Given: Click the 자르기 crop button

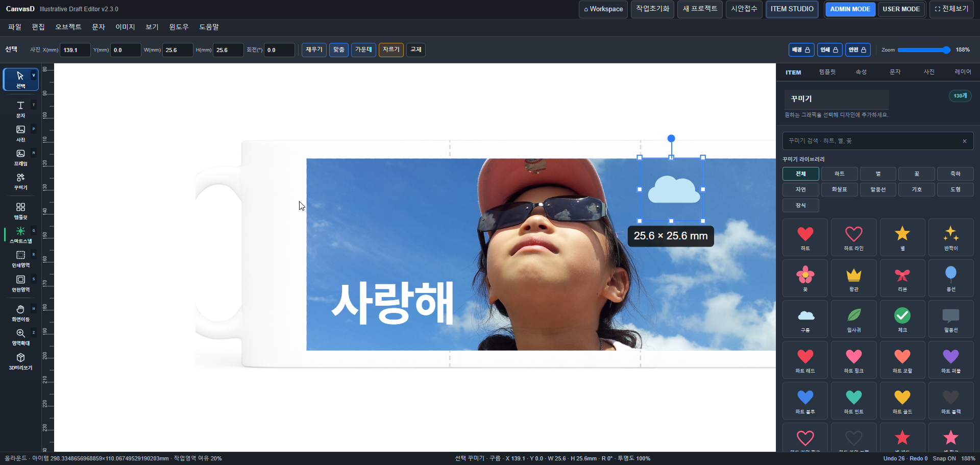Looking at the screenshot, I should coord(391,50).
